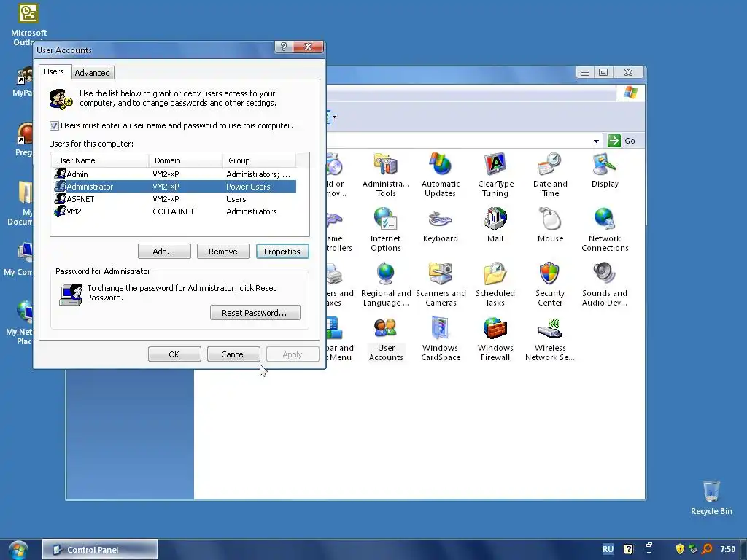Click the security shield tray icon
747x560 pixels.
click(680, 549)
